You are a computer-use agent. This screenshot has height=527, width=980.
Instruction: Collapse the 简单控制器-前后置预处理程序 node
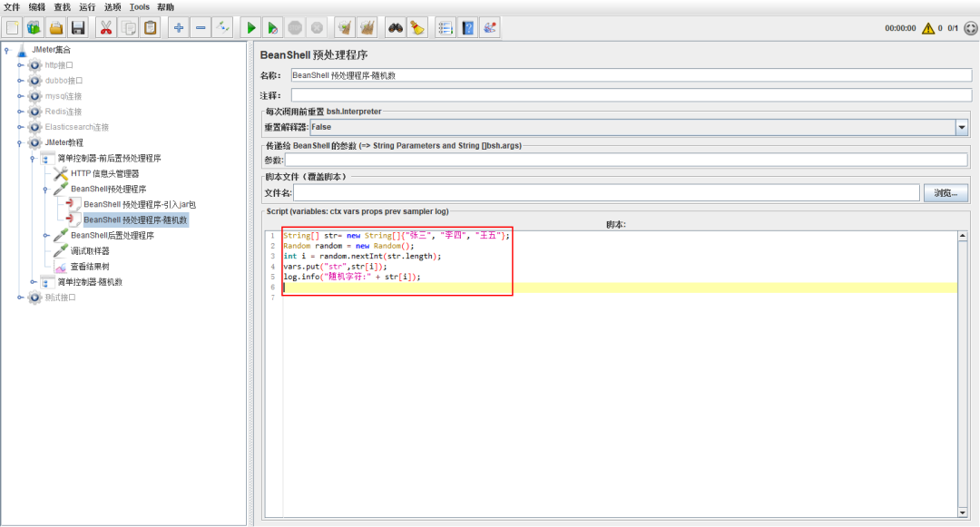33,158
